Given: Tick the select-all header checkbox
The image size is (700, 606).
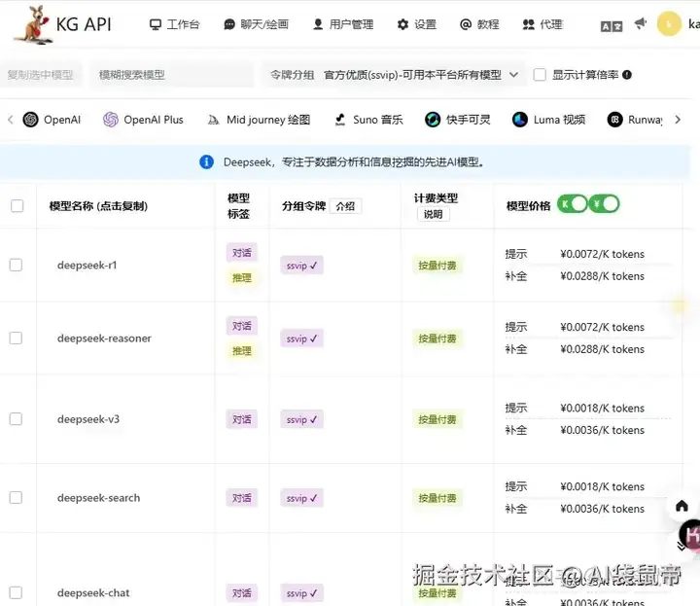Looking at the screenshot, I should coord(17,206).
